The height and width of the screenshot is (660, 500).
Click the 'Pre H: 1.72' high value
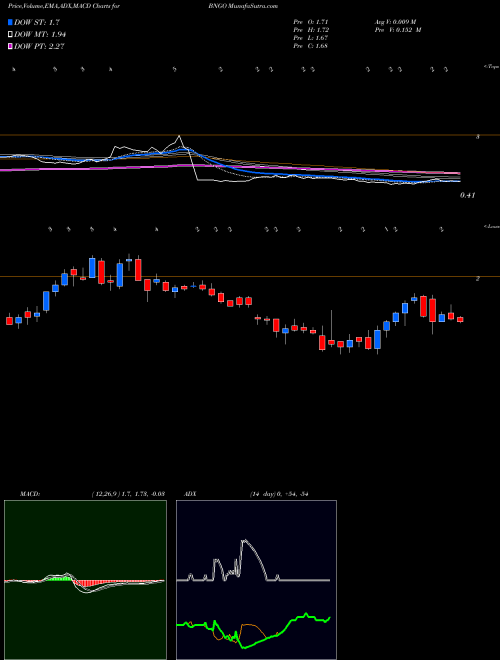point(311,30)
